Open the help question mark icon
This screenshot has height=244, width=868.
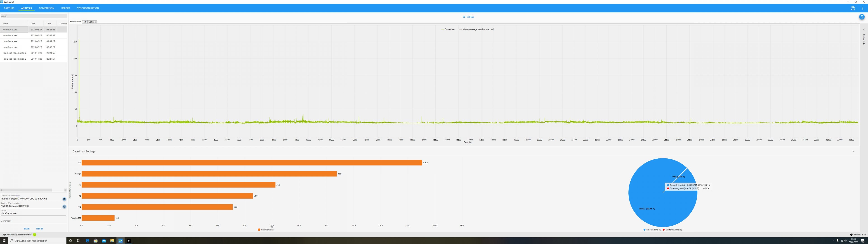[x=852, y=8]
